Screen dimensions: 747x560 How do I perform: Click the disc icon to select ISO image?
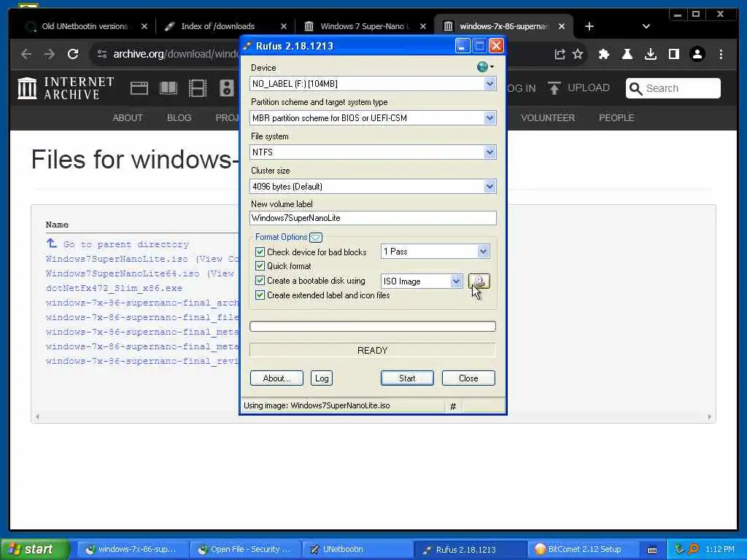coord(479,281)
